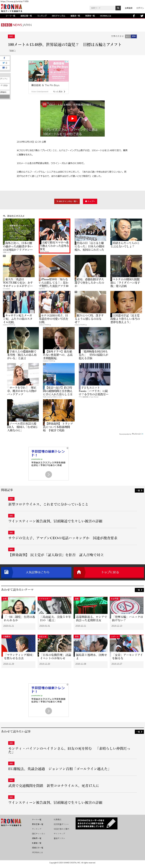Share via the Twitter button in left sidebar
This screenshot has height=868, width=145.
click(5, 63)
